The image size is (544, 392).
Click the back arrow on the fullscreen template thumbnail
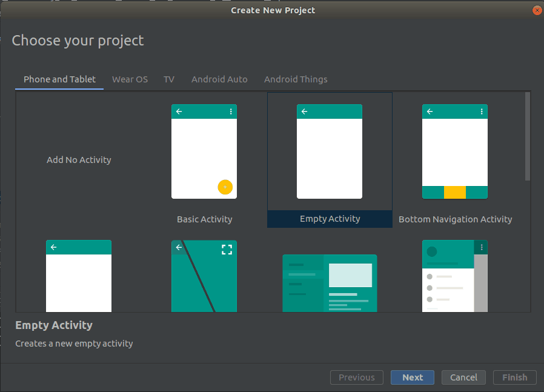[x=178, y=247]
